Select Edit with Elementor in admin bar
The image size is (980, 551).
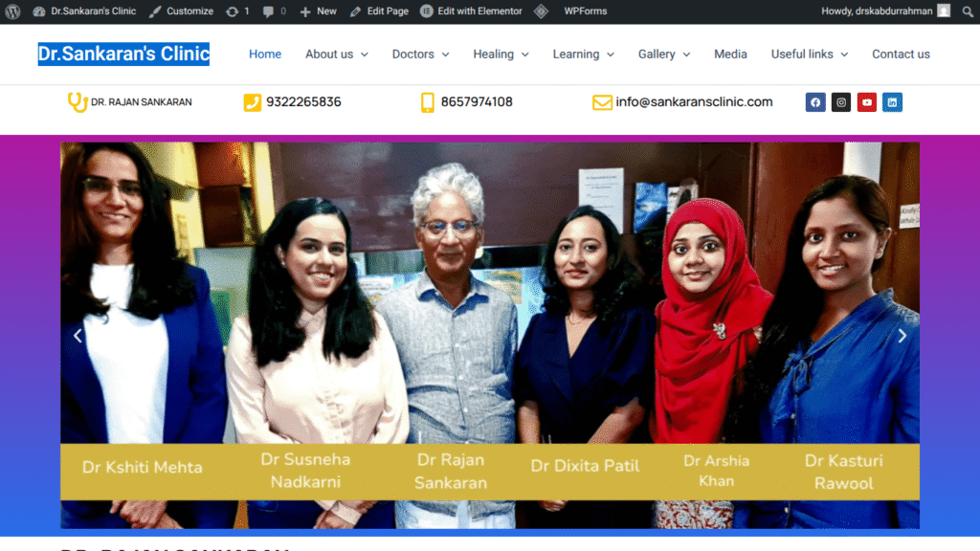tap(471, 11)
